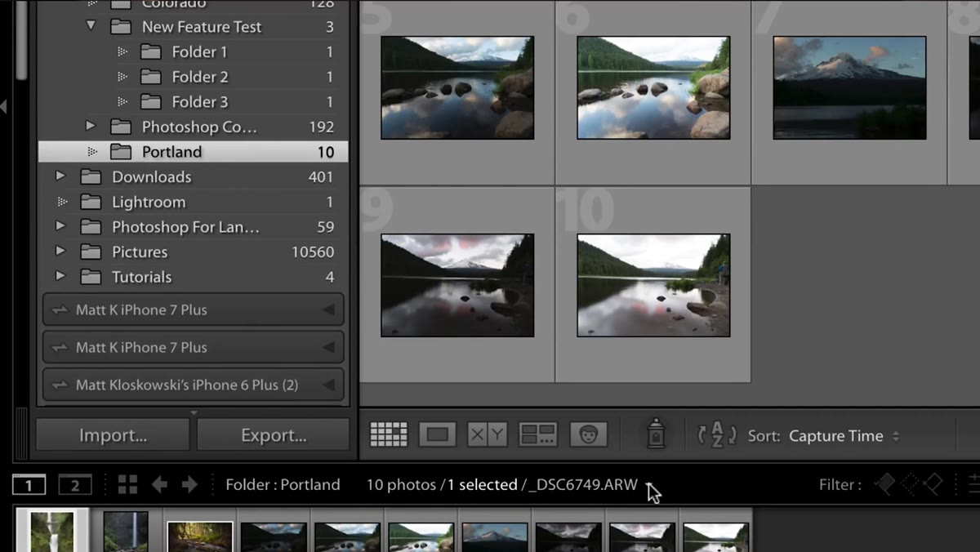The image size is (980, 552).
Task: Switch to Loupe view icon
Action: (x=437, y=434)
